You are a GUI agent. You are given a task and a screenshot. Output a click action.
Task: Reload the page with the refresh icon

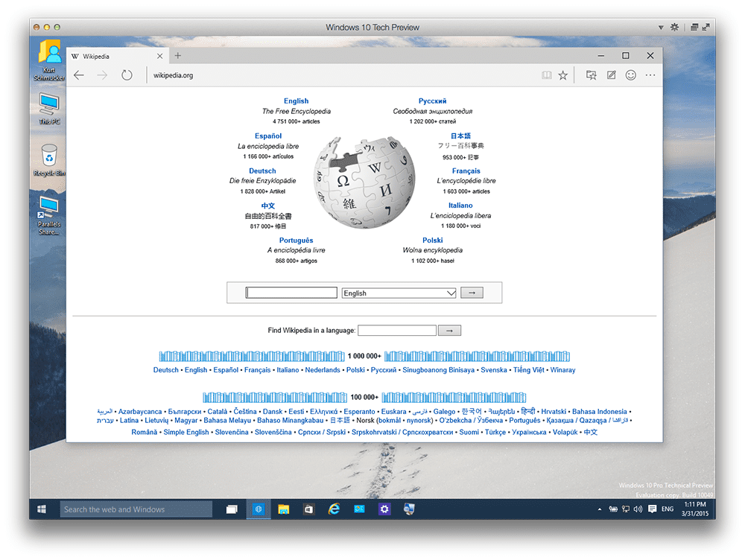pyautogui.click(x=127, y=75)
